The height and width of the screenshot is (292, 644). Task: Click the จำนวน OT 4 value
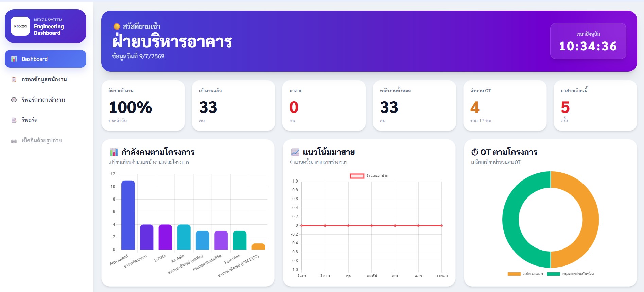click(x=475, y=107)
